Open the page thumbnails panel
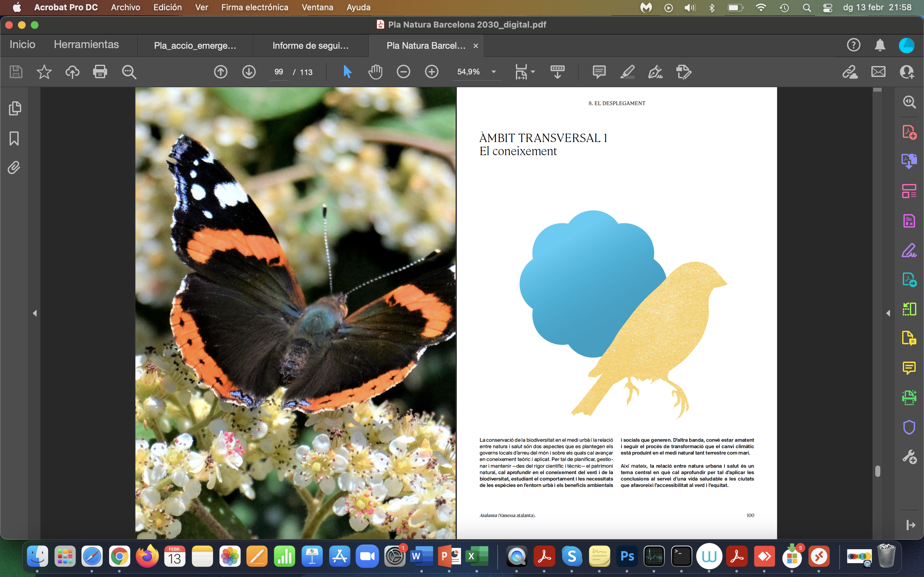This screenshot has width=924, height=577. pos(14,108)
